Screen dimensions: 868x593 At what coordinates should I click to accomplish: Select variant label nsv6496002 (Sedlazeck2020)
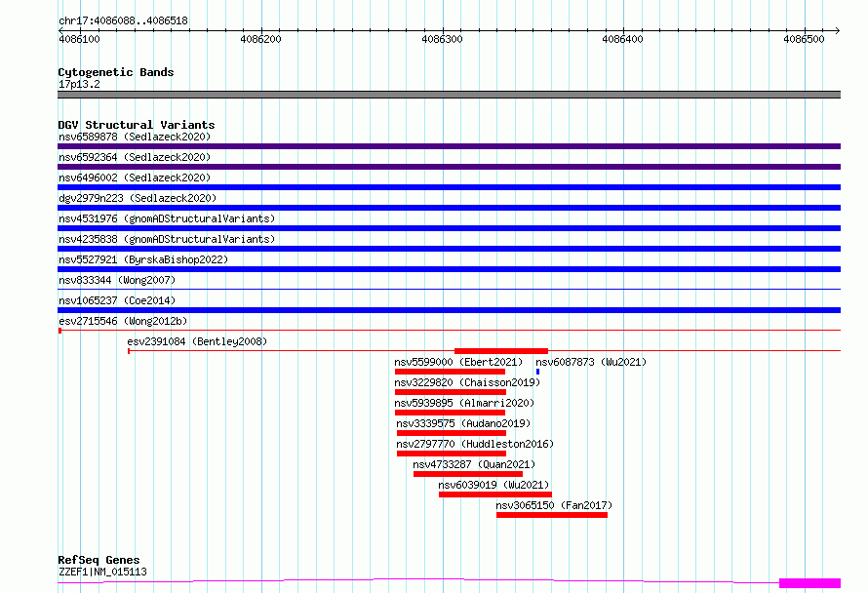[x=135, y=178]
